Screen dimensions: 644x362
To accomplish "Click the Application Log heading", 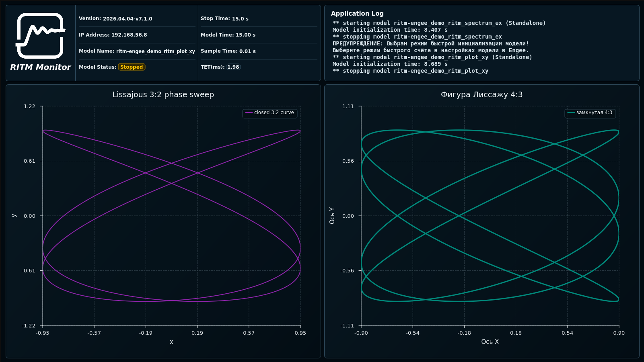I will tap(357, 14).
